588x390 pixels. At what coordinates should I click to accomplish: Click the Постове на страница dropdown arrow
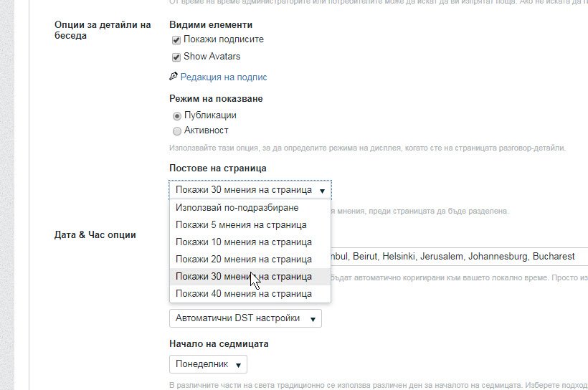pos(322,191)
